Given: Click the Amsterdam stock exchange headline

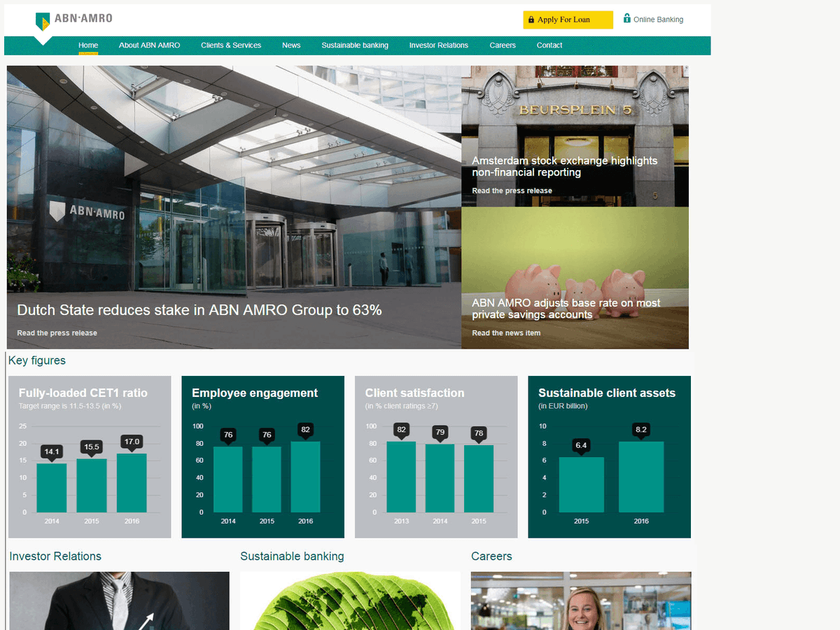Looking at the screenshot, I should [x=564, y=167].
